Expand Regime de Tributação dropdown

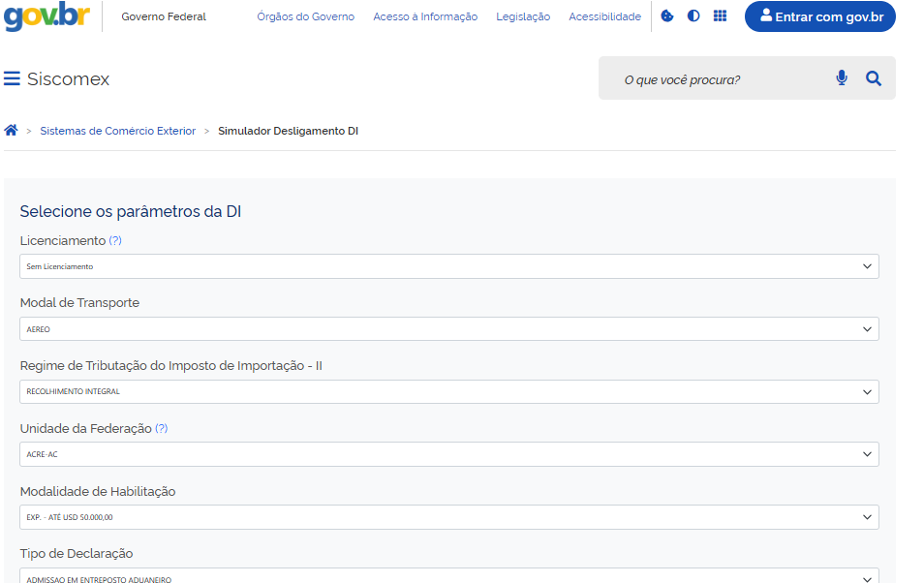point(449,392)
